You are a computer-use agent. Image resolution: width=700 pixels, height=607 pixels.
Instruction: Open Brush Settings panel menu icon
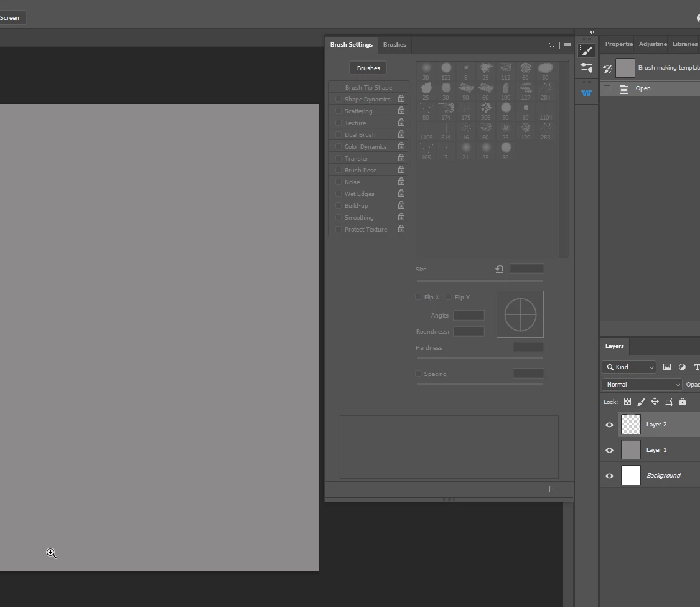click(x=567, y=45)
